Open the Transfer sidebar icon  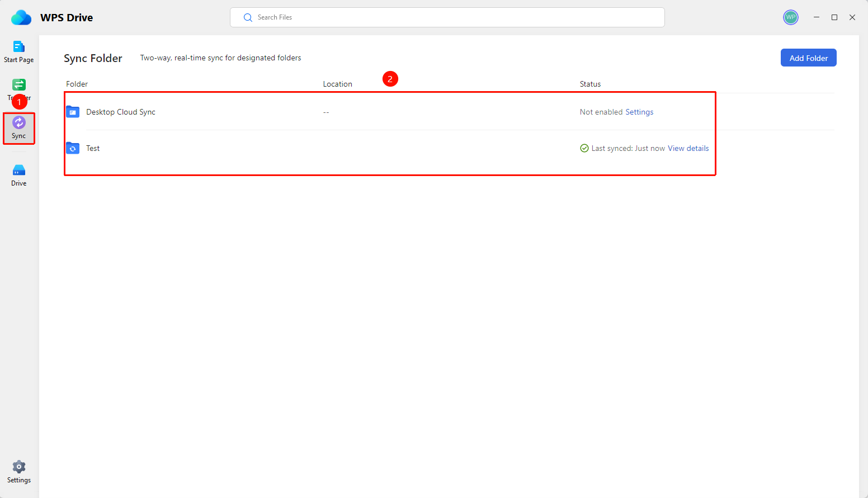click(x=19, y=85)
